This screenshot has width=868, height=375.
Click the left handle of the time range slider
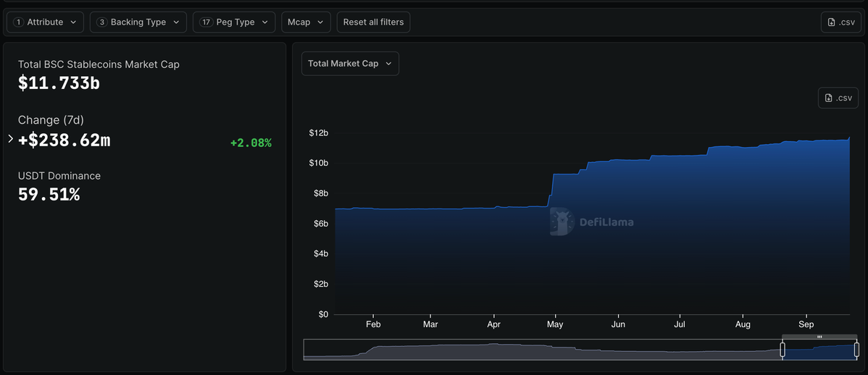coord(783,350)
